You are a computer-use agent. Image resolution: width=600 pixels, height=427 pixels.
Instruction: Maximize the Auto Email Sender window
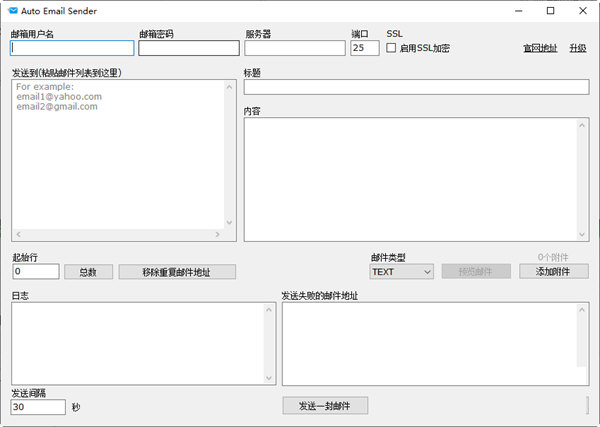550,11
